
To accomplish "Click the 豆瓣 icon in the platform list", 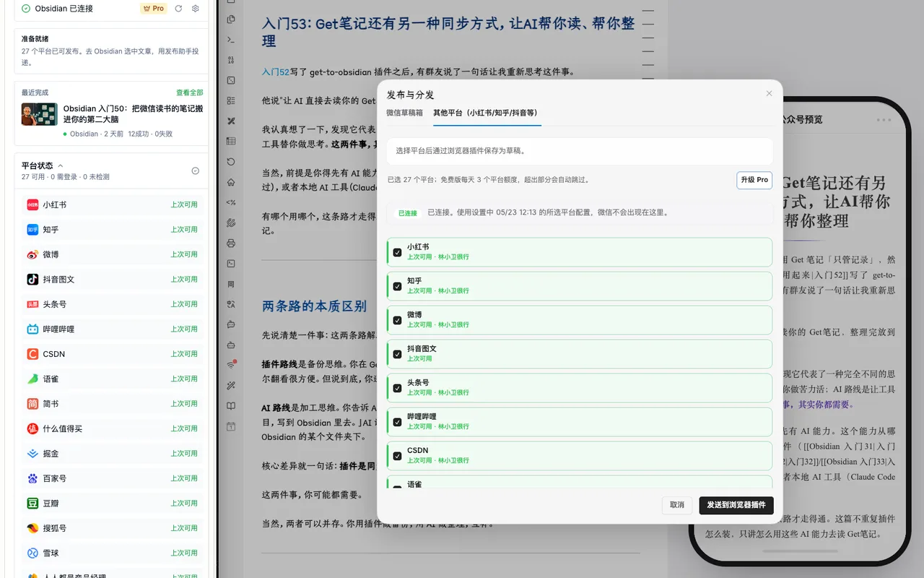I will [x=32, y=503].
